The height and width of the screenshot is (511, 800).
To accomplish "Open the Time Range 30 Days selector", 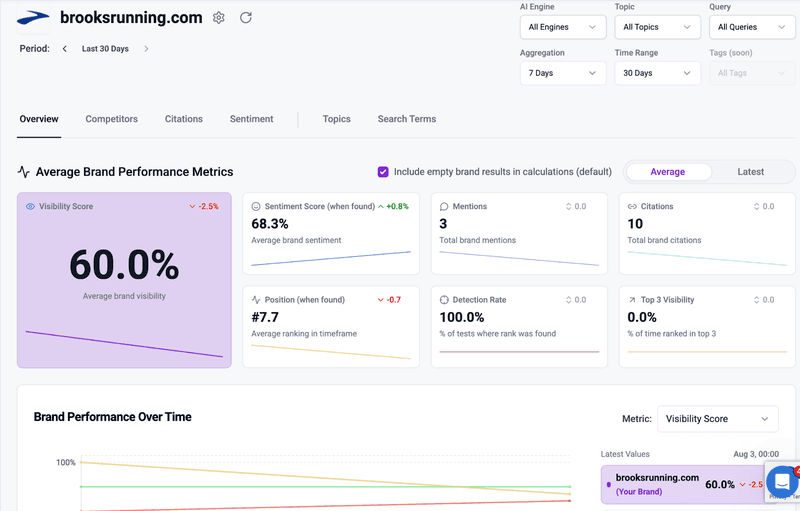I will [x=657, y=73].
